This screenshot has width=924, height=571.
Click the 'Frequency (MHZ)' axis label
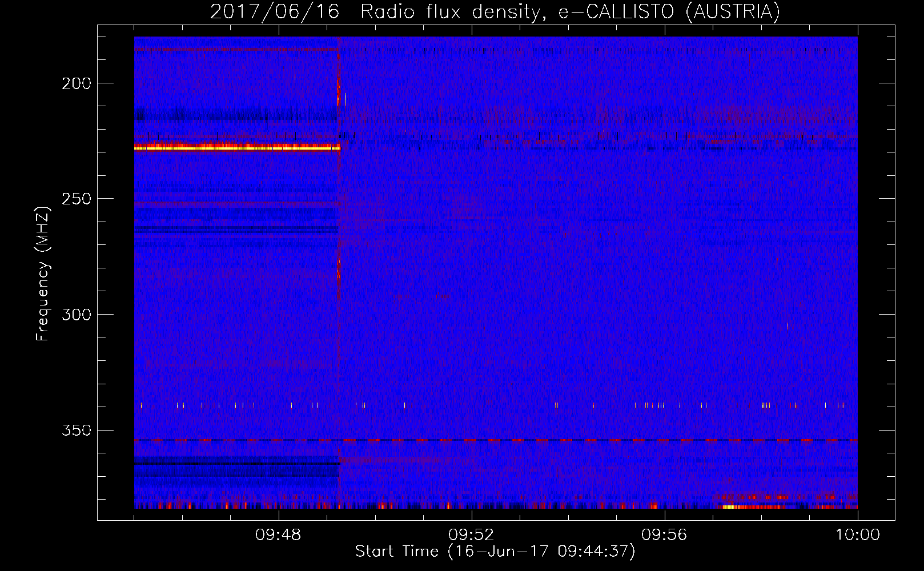[x=43, y=274]
